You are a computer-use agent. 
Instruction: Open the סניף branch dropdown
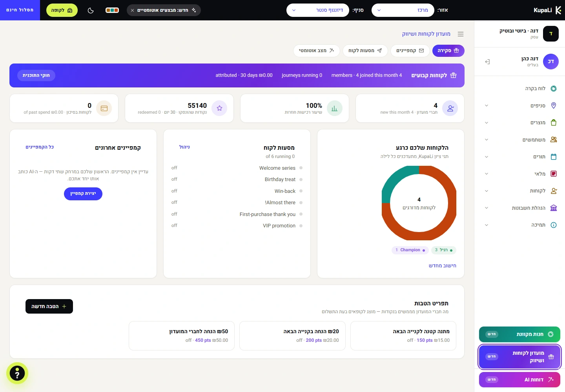pos(318,10)
